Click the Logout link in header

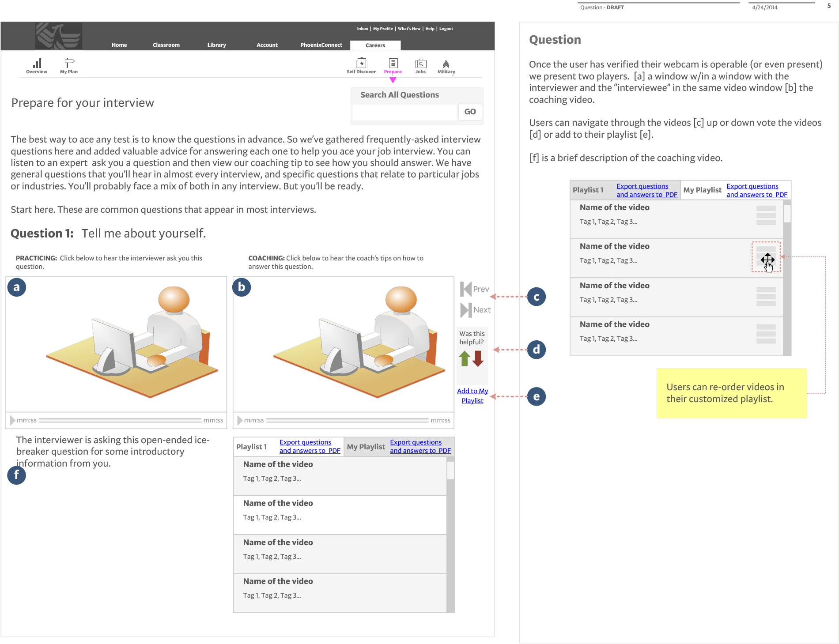coord(446,29)
